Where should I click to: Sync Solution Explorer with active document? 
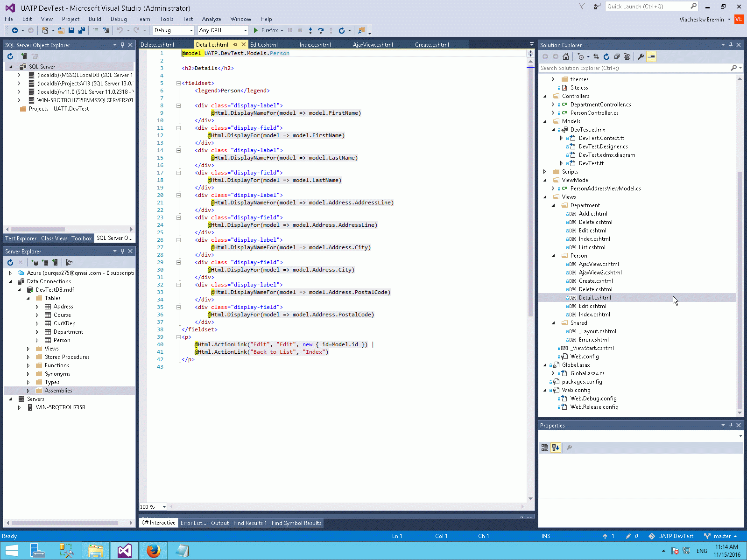(x=596, y=56)
